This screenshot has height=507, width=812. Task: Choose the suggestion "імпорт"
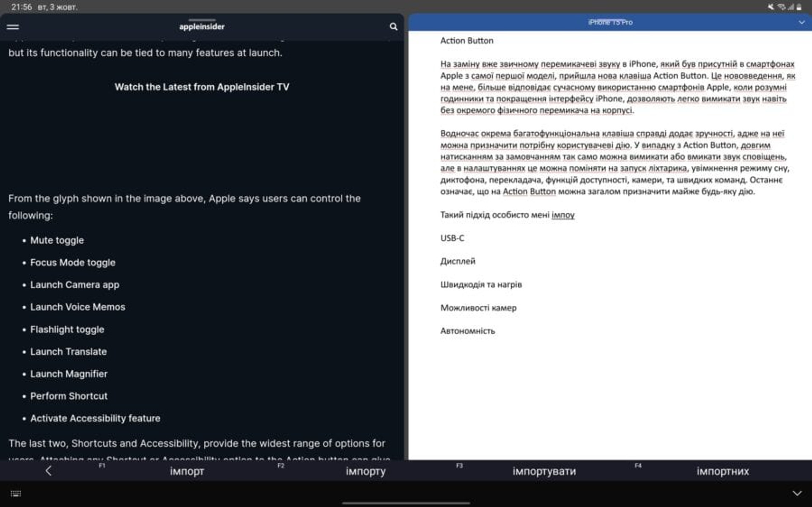point(187,471)
